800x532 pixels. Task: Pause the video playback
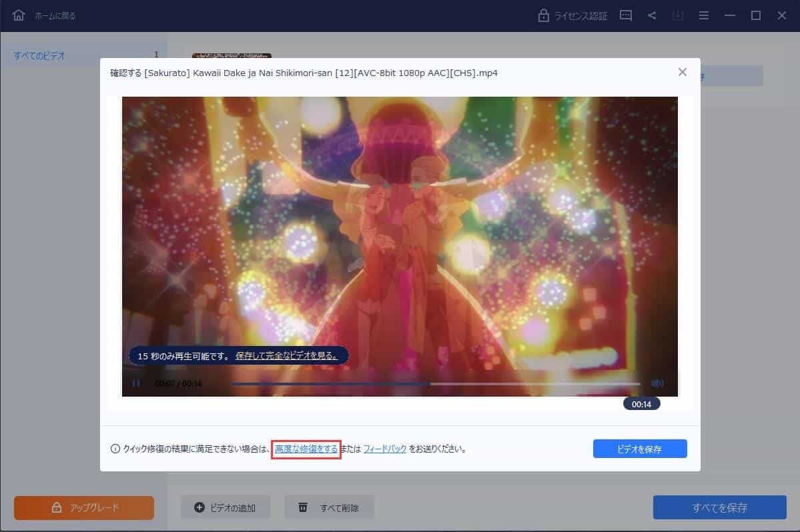(x=136, y=383)
